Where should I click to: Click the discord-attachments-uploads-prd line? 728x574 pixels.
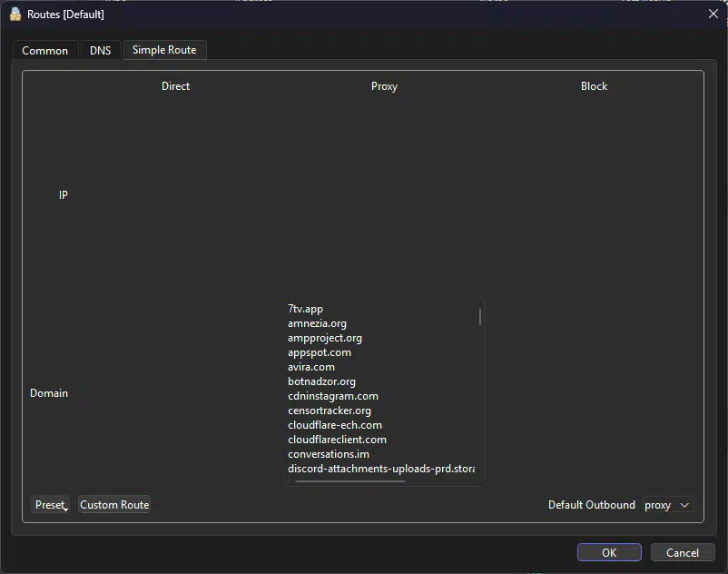(381, 469)
